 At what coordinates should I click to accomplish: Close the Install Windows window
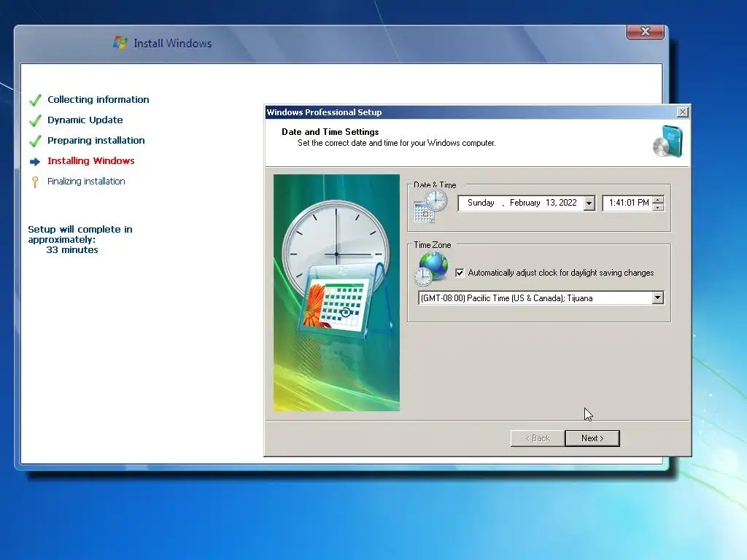coord(645,31)
